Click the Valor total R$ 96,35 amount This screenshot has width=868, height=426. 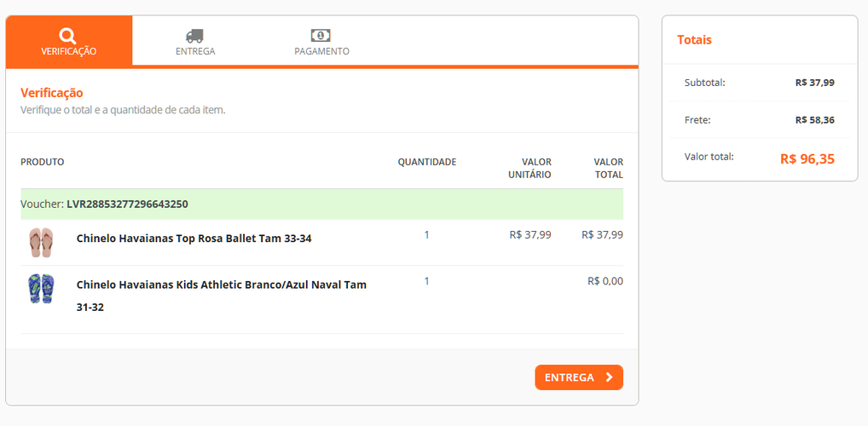click(x=807, y=159)
